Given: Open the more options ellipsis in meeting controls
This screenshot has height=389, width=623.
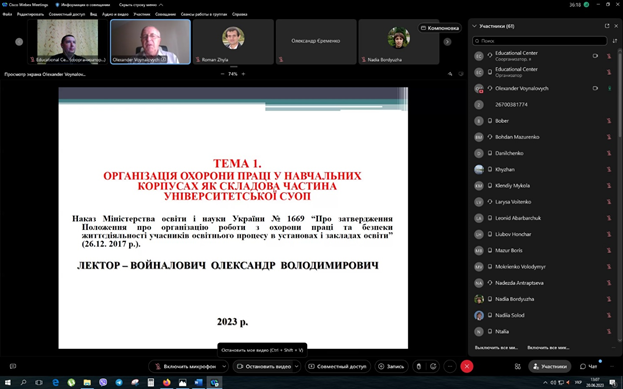Looking at the screenshot, I should tap(450, 366).
